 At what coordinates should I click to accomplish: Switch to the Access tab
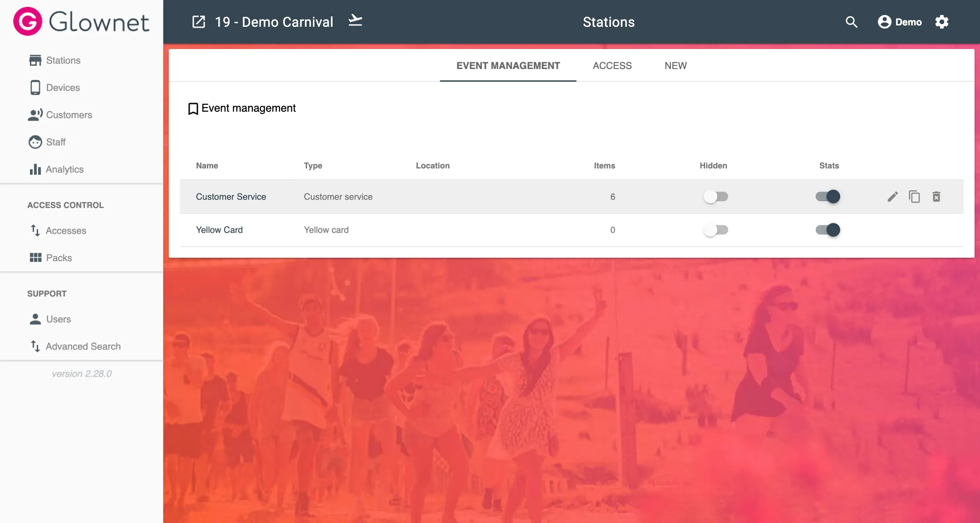pyautogui.click(x=612, y=66)
